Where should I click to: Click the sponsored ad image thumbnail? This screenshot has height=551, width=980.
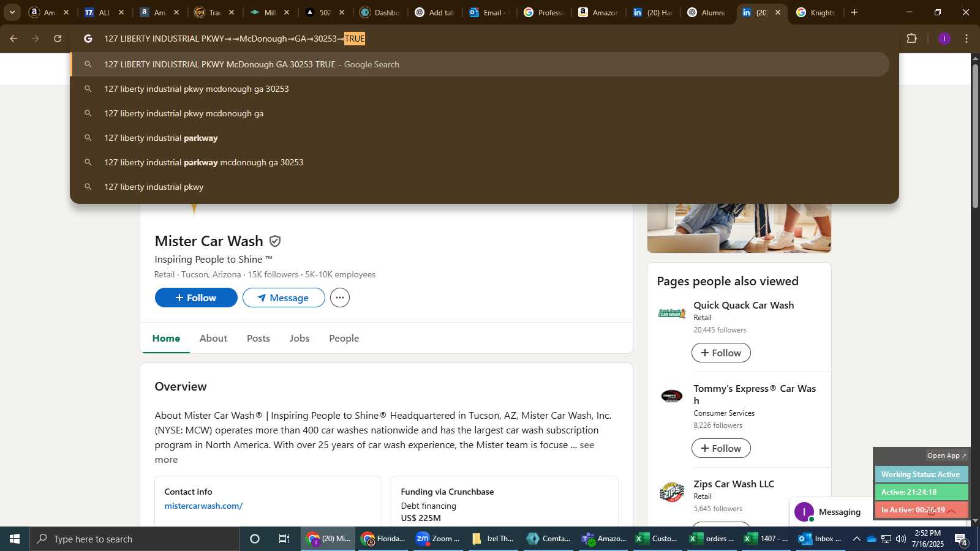pyautogui.click(x=739, y=228)
